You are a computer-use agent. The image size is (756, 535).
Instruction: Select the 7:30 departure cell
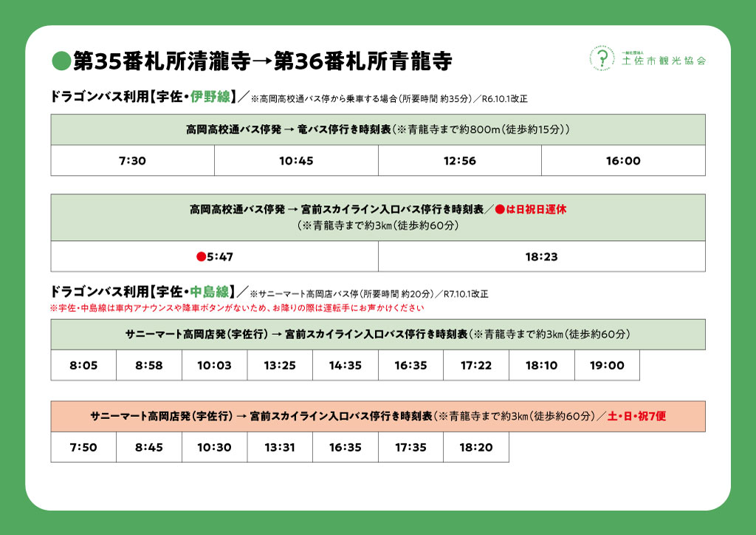click(x=132, y=161)
